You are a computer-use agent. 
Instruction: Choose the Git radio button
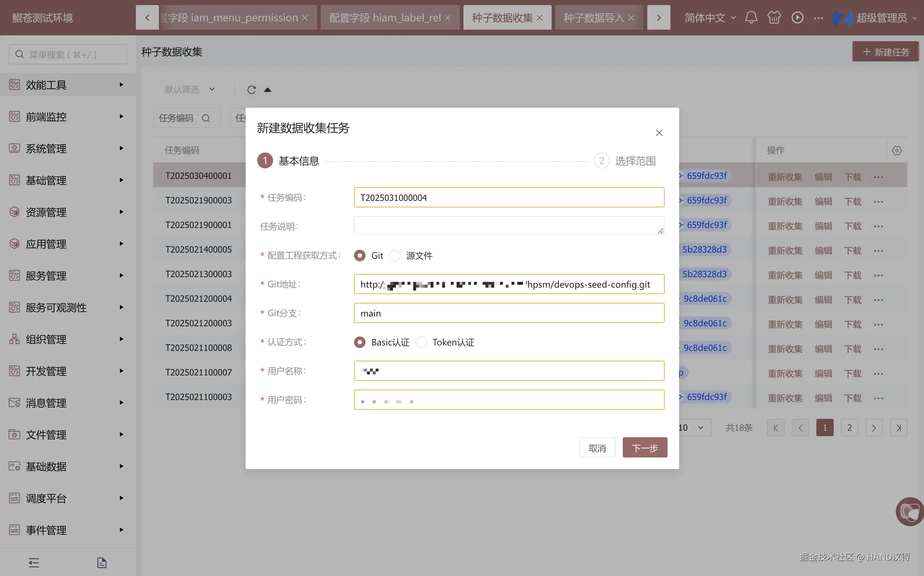tap(360, 255)
